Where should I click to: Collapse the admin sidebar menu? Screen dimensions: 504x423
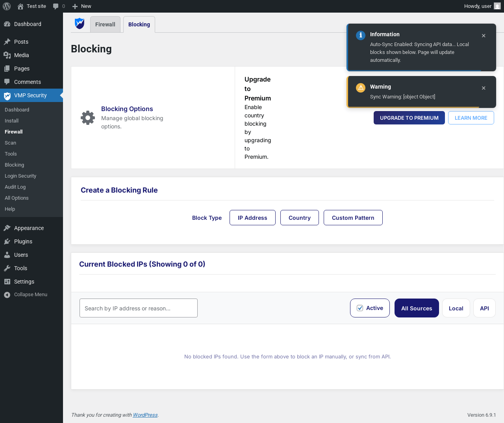(31, 295)
